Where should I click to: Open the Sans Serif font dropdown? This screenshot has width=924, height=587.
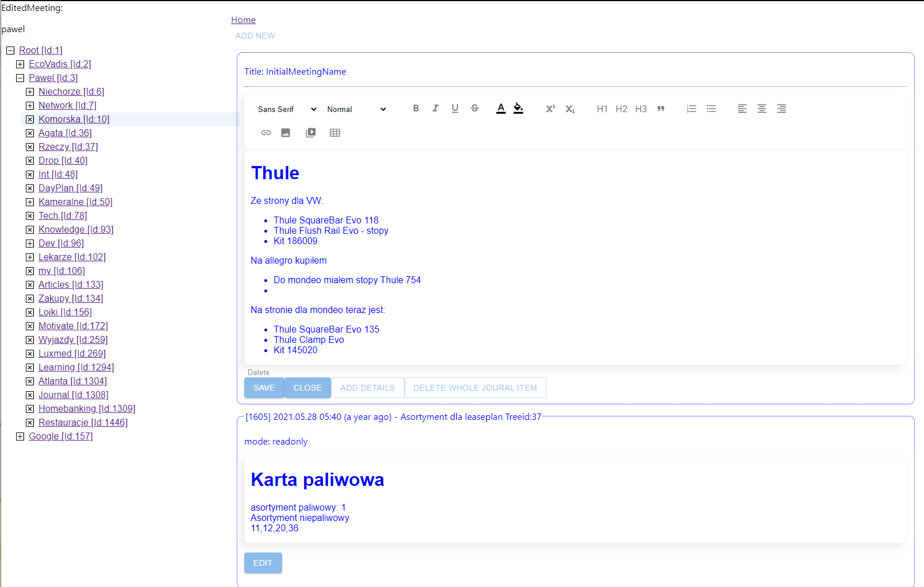pos(287,109)
